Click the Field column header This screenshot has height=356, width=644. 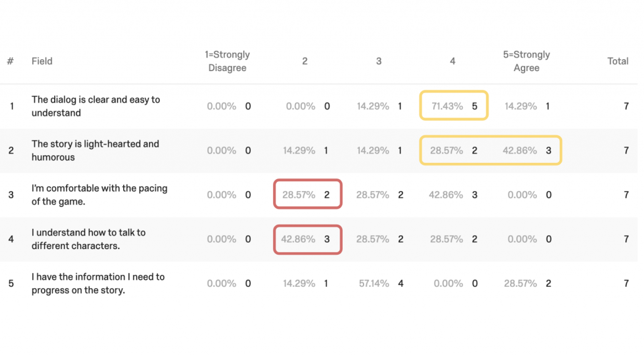[42, 61]
